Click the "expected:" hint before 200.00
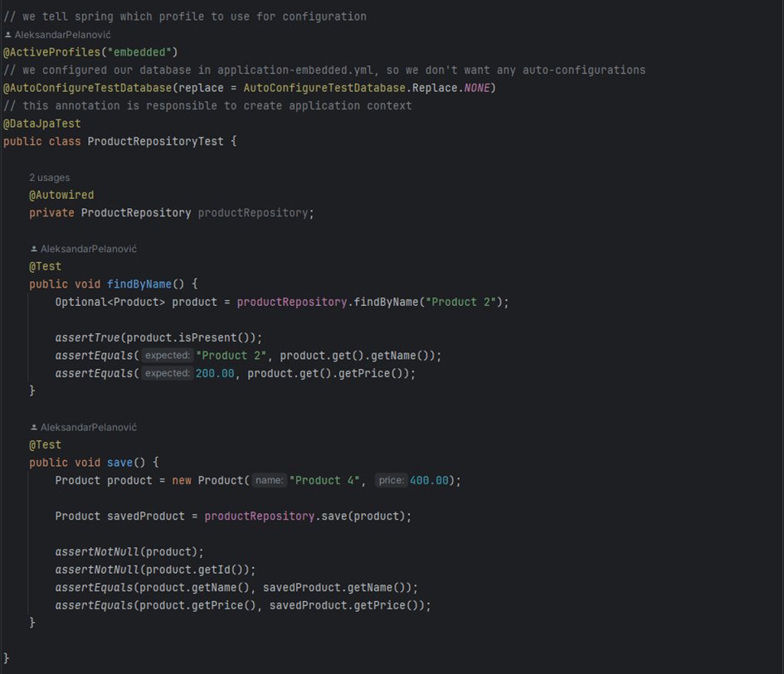The width and height of the screenshot is (784, 674). 167,374
